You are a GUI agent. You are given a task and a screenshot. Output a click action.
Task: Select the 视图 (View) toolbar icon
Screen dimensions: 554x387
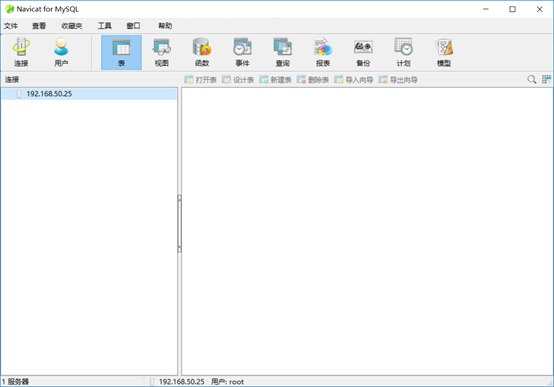(161, 52)
